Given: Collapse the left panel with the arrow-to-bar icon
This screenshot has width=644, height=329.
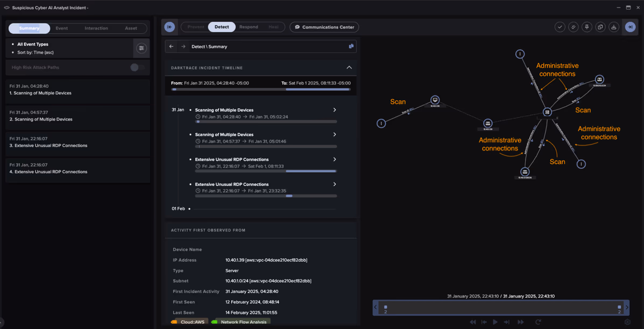Looking at the screenshot, I should coord(169,27).
